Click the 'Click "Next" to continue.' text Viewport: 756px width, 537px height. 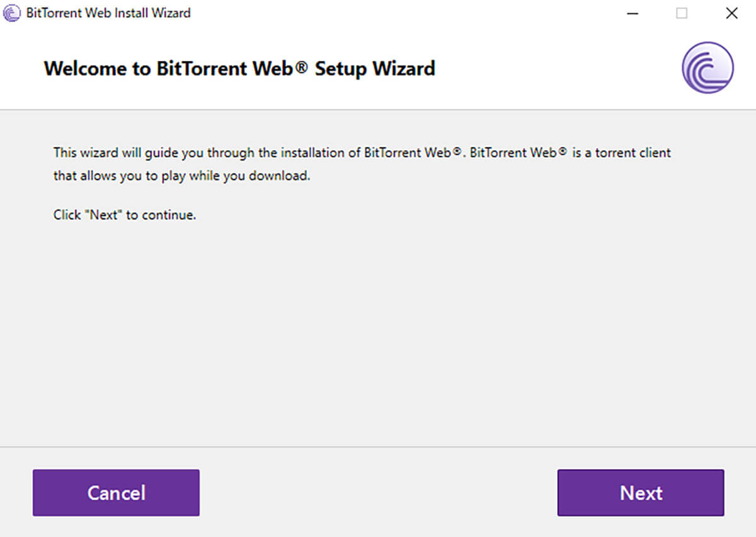(x=125, y=215)
